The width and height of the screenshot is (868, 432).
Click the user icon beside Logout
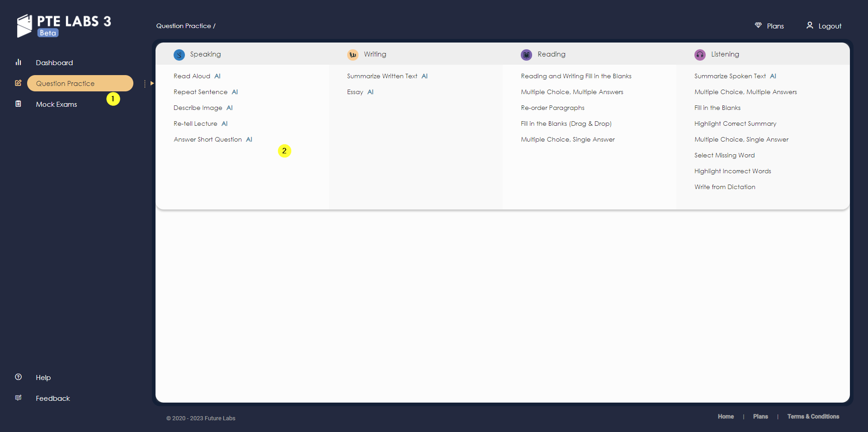click(810, 25)
